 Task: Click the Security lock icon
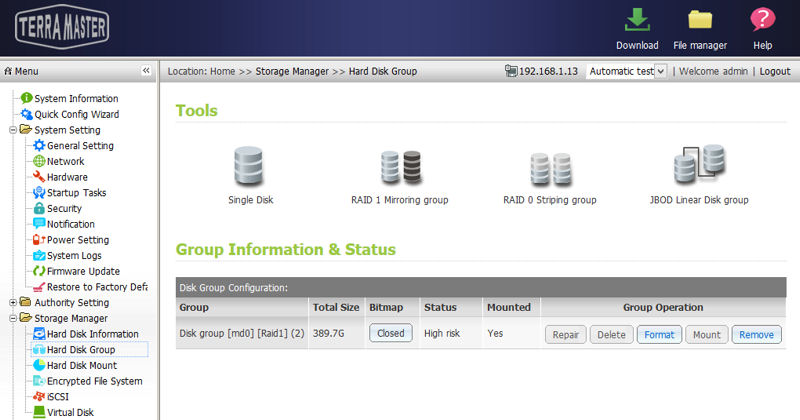click(x=39, y=208)
